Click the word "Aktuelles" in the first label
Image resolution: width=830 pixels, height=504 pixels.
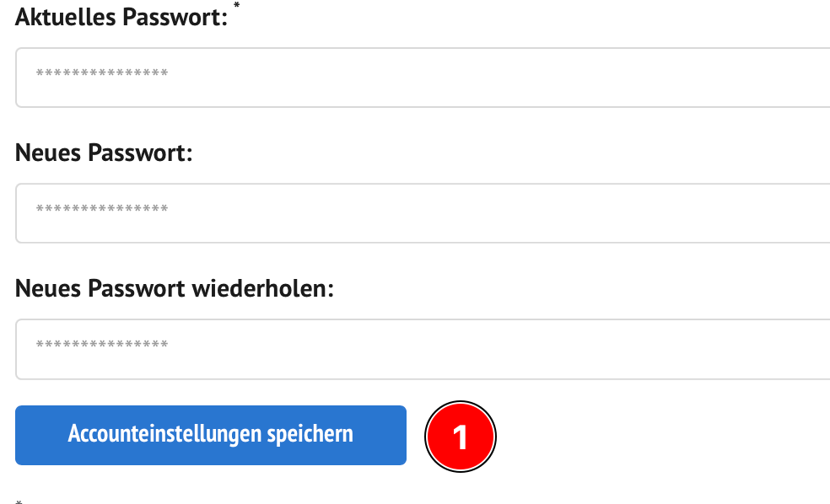(66, 18)
